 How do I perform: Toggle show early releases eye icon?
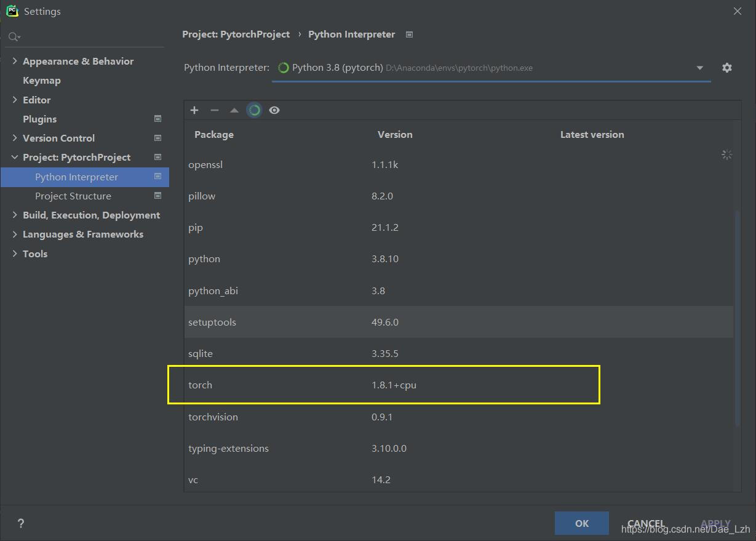(x=274, y=110)
